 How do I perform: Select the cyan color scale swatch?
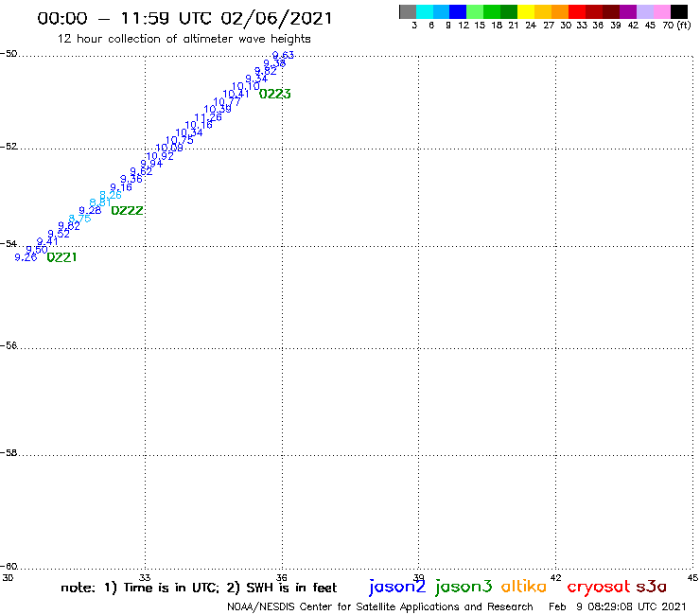point(425,12)
